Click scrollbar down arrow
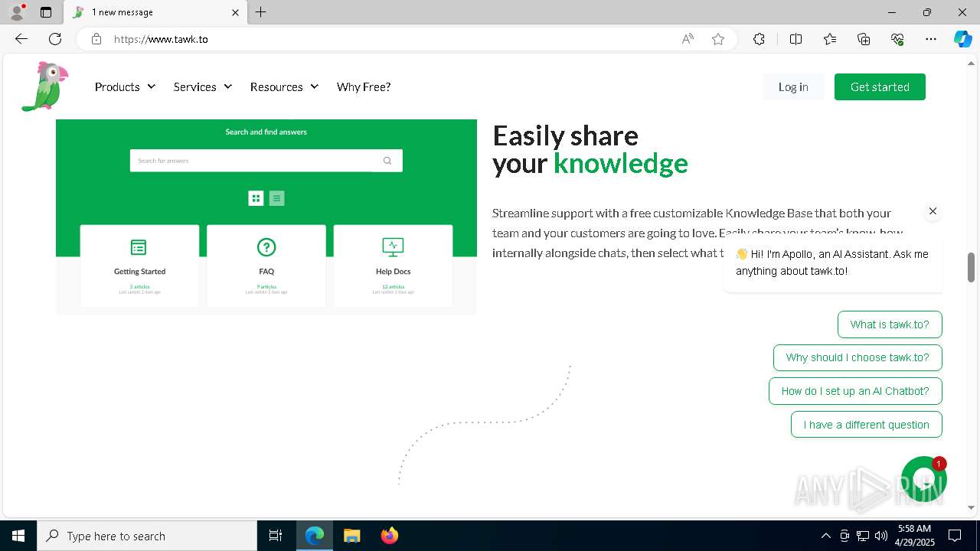 pyautogui.click(x=971, y=507)
